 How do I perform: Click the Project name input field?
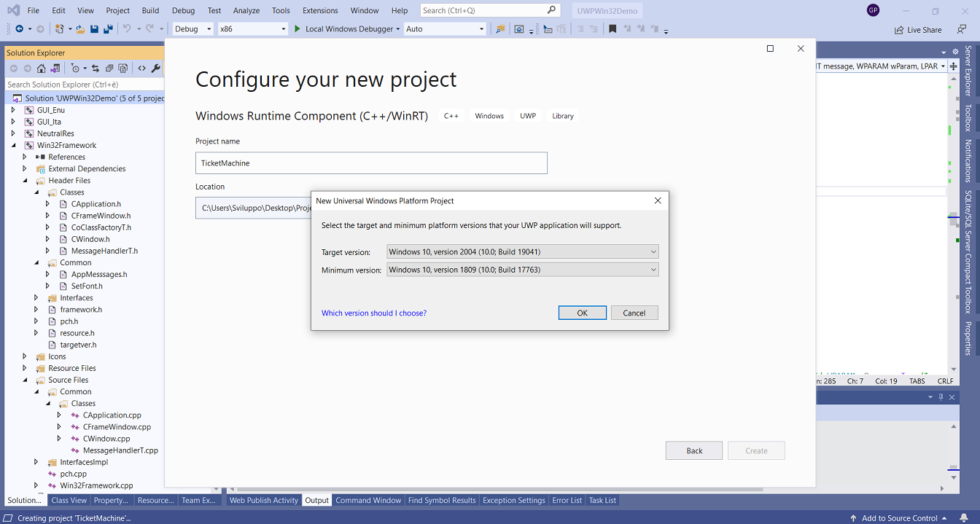pos(371,163)
